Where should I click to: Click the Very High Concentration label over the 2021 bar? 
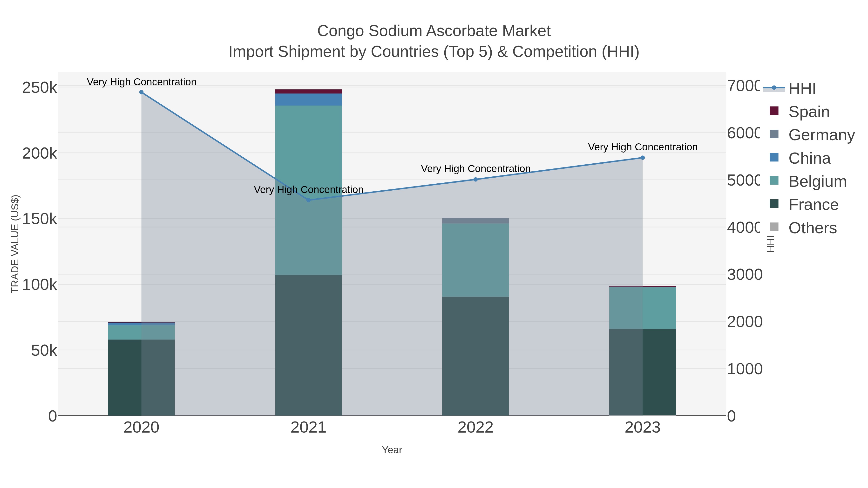[x=308, y=190]
